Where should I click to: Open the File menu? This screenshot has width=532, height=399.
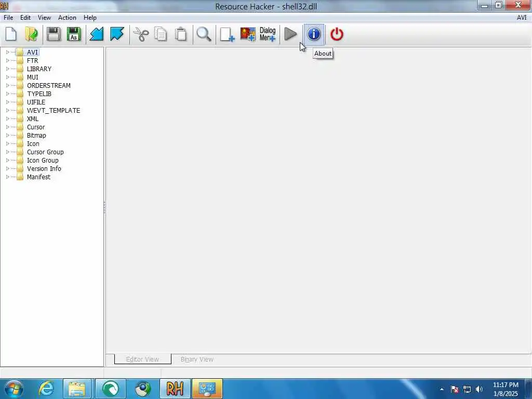8,18
